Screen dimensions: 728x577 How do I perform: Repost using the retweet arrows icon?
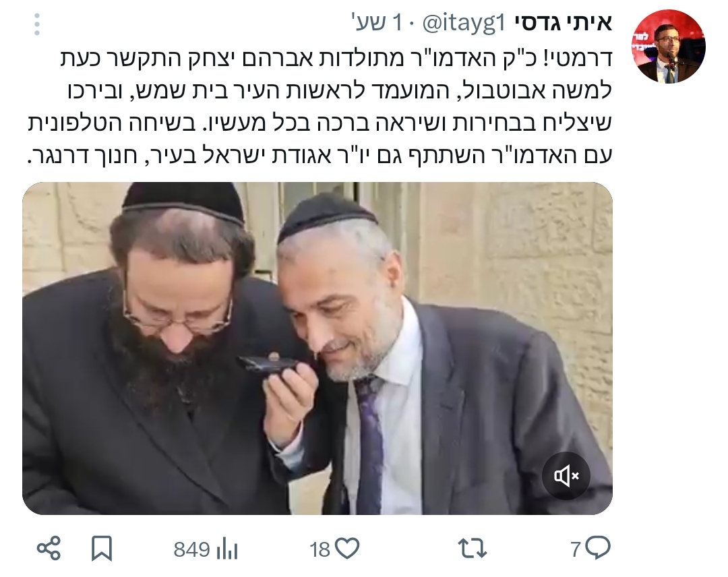pos(472,549)
